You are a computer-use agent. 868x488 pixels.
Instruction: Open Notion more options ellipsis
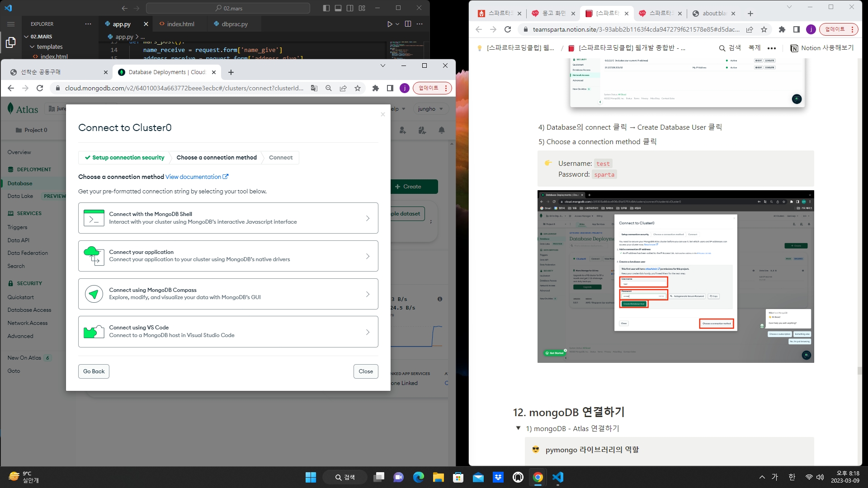pos(772,48)
